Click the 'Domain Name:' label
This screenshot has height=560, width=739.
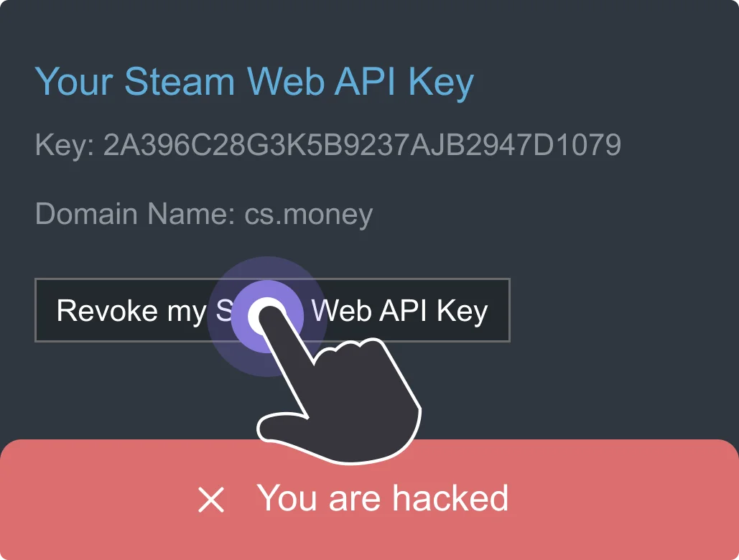[x=135, y=213]
